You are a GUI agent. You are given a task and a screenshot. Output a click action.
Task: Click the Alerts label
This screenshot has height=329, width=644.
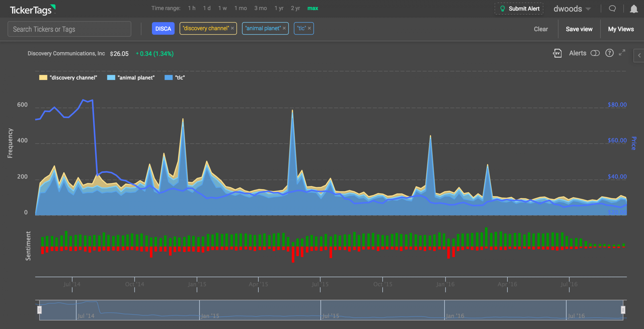[578, 53]
